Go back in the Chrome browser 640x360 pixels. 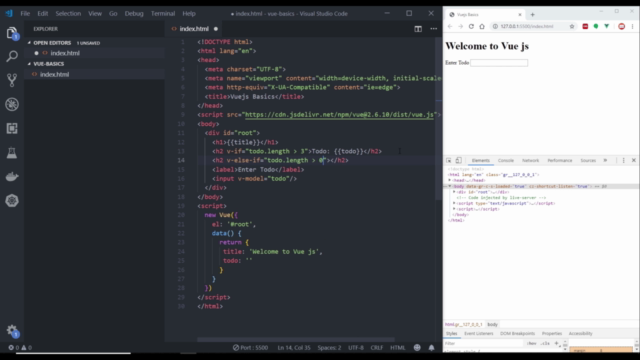[450, 27]
